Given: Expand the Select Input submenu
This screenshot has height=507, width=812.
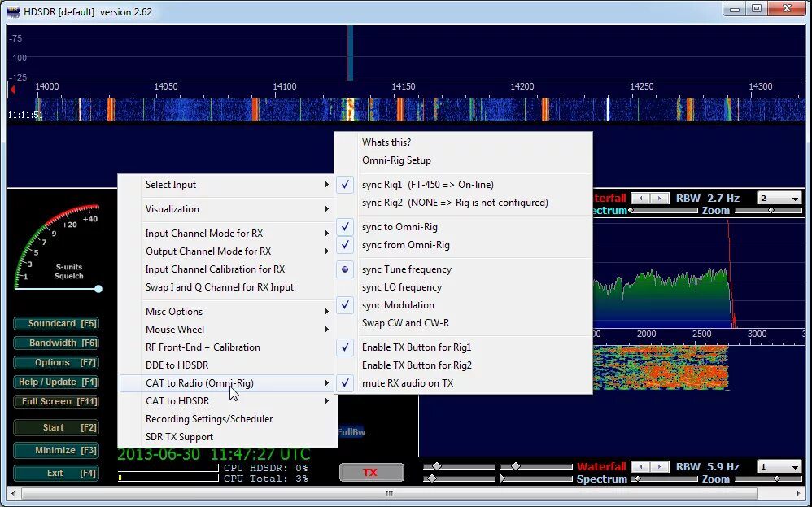Looking at the screenshot, I should click(x=227, y=185).
